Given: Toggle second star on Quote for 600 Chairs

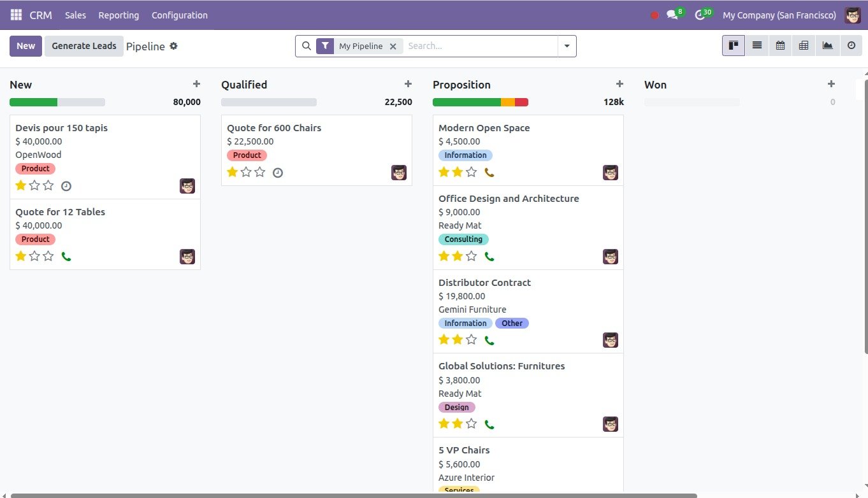Looking at the screenshot, I should (246, 172).
